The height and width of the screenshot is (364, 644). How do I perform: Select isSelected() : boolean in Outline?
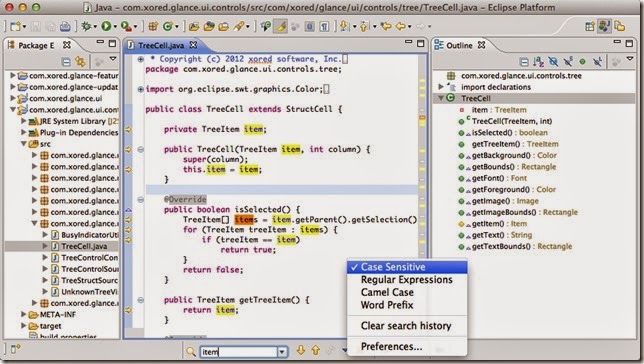(x=509, y=133)
